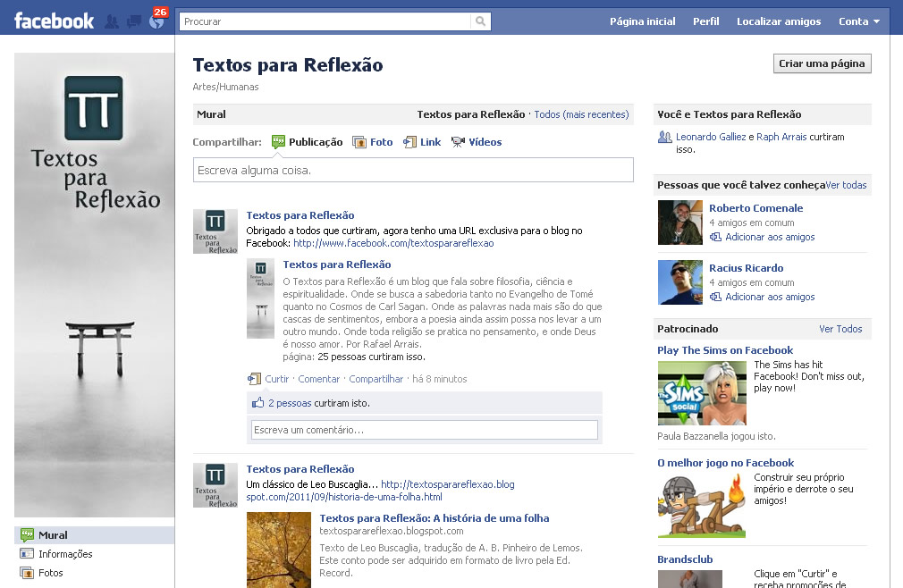Click Raph Arrais name link
This screenshot has width=903, height=588.
coord(781,137)
